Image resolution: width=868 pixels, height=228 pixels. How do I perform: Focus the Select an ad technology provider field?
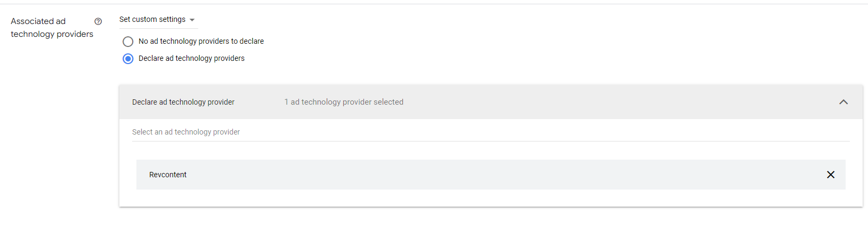tap(491, 132)
